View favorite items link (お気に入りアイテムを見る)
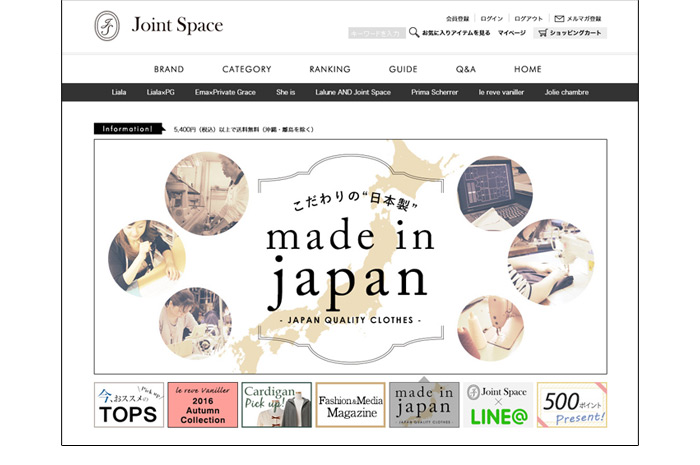 [x=456, y=33]
